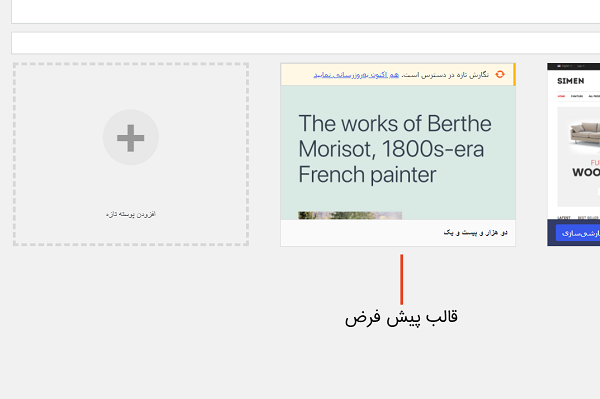The width and height of the screenshot is (600, 399).
Task: Open the SIMEN theme thumbnail
Action: coord(574,142)
